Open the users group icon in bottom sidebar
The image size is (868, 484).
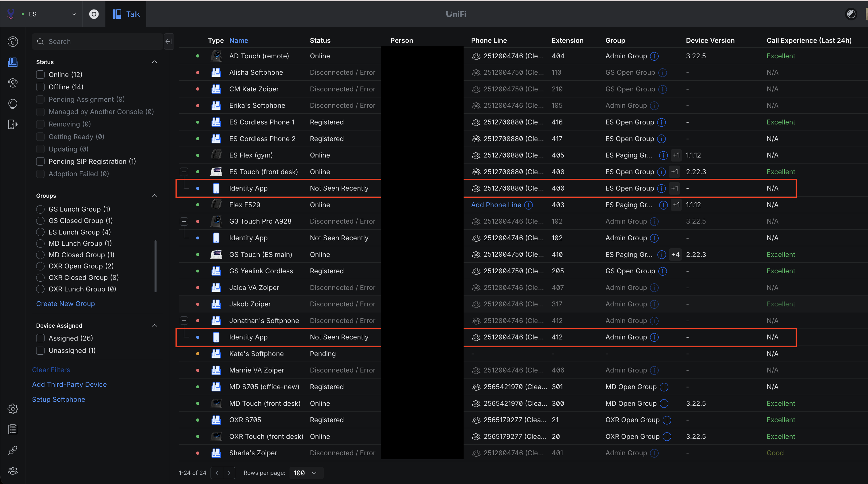point(13,471)
